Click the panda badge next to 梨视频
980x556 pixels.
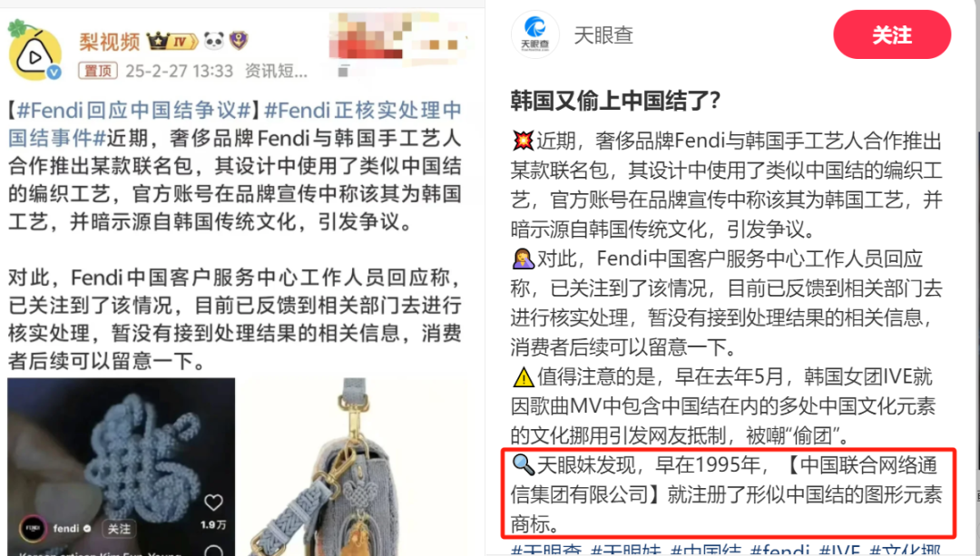coord(214,41)
